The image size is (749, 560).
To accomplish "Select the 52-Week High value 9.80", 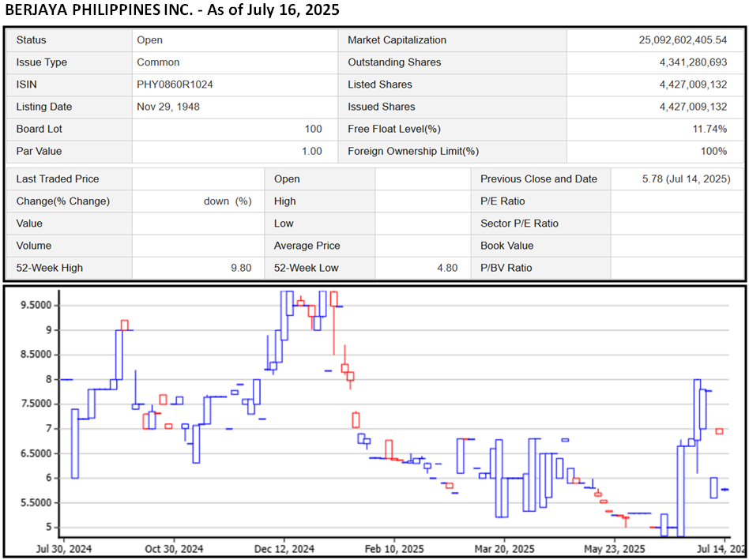I will click(241, 268).
